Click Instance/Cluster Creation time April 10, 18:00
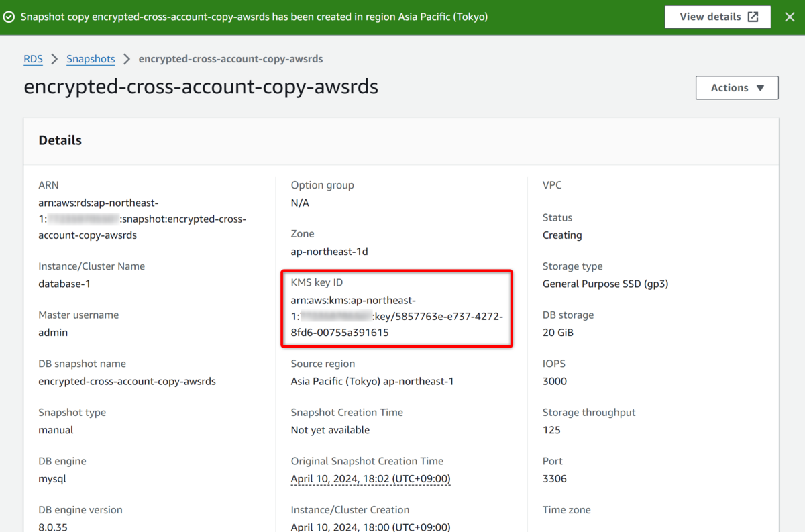Screen dimensions: 805x532 pyautogui.click(x=370, y=527)
